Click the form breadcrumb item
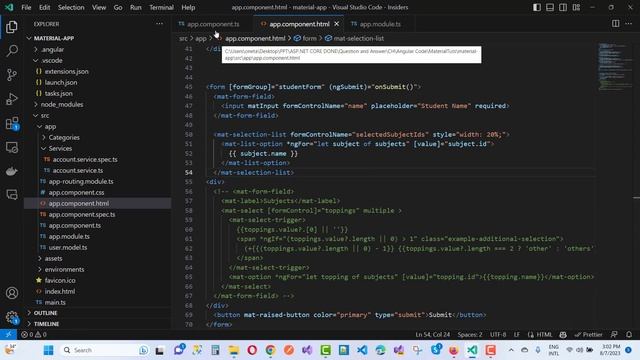Screen dimensions: 640x360 pos(305,38)
